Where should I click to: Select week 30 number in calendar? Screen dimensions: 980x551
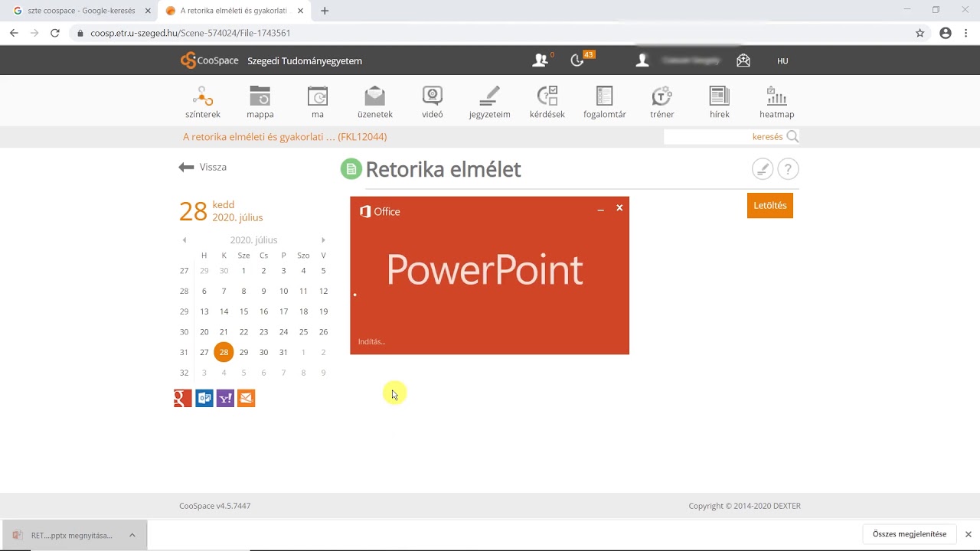[x=184, y=332]
